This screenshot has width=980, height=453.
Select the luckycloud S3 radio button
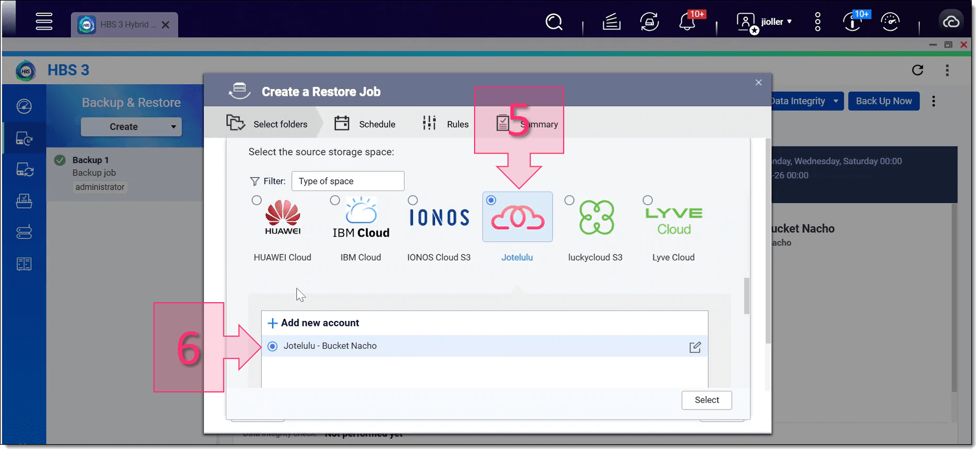point(570,200)
